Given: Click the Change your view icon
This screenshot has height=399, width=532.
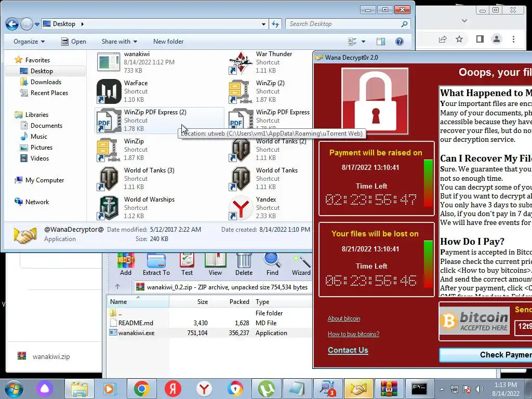Looking at the screenshot, I should pos(353,42).
